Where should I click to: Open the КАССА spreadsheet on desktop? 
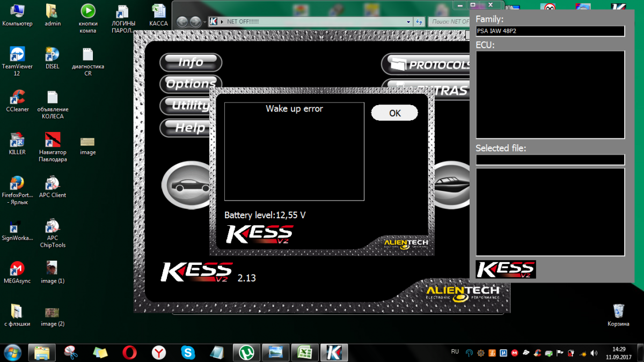[158, 15]
